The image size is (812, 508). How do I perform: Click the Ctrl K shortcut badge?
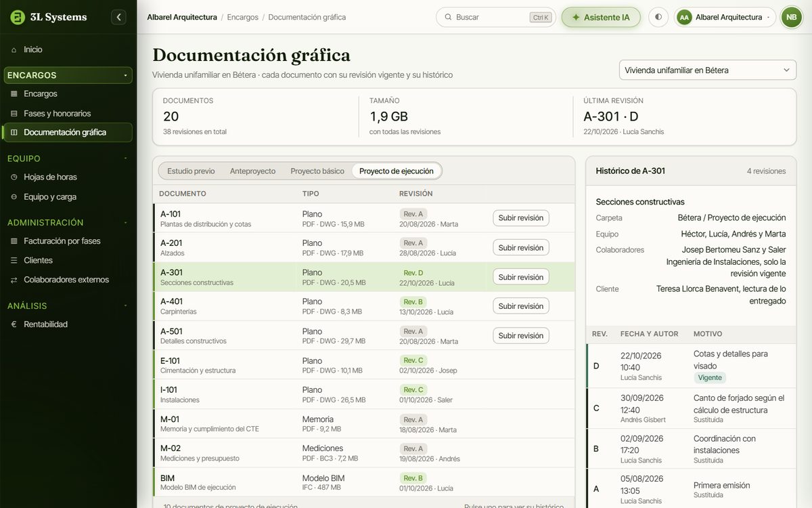(541, 17)
